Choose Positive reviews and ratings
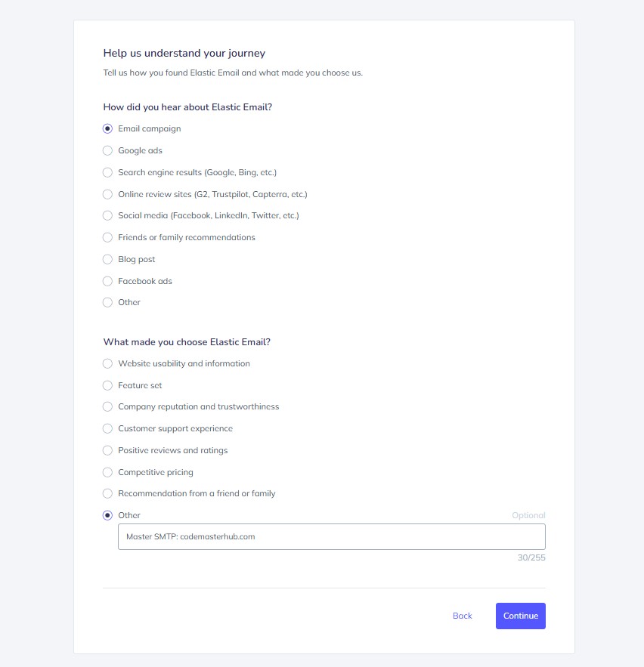644x667 pixels. 107,450
